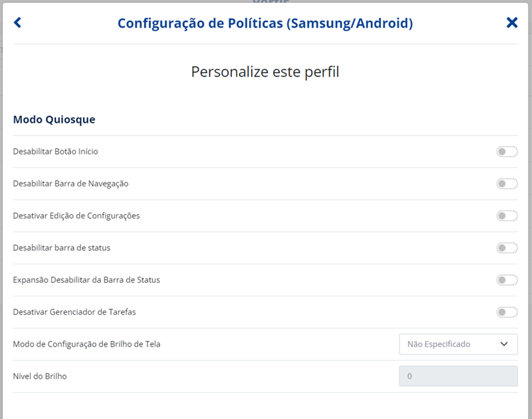Turn on Desativar Edição de Configurações switch
This screenshot has width=532, height=419.
tap(507, 216)
